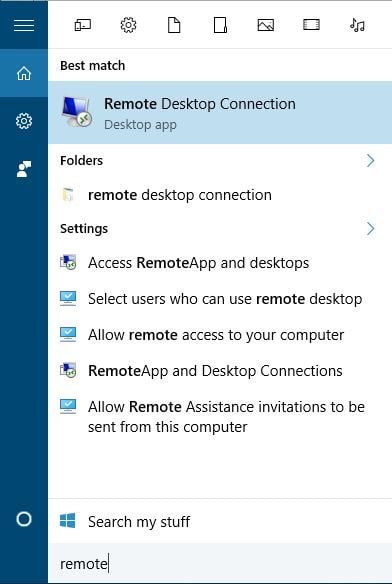Filter results by Videos icon
392x584 pixels.
312,25
